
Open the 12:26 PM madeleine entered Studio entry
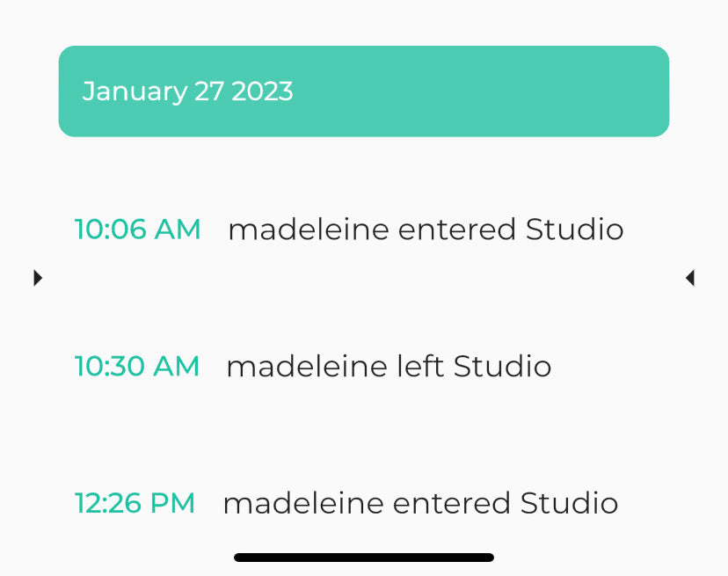point(420,503)
